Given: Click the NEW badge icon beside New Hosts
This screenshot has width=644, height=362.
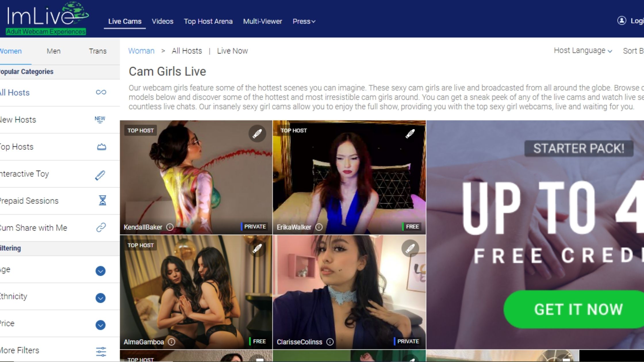Looking at the screenshot, I should tap(100, 119).
